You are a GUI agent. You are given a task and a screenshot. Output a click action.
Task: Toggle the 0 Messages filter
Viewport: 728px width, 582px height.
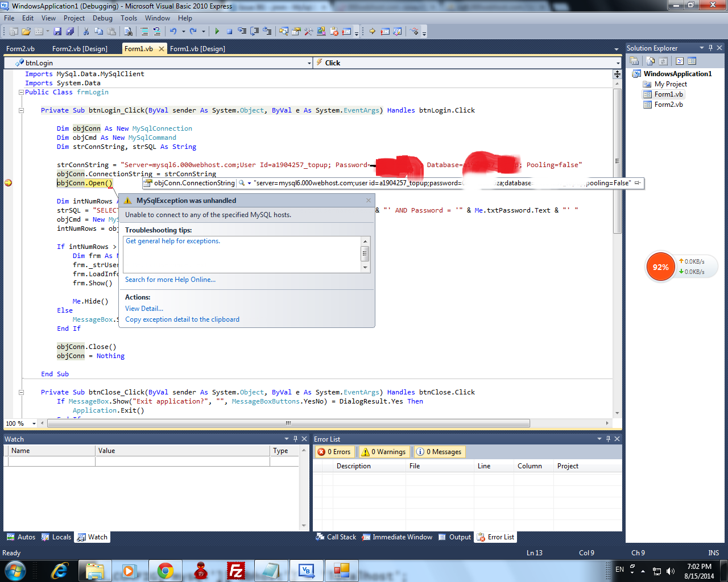tap(439, 452)
